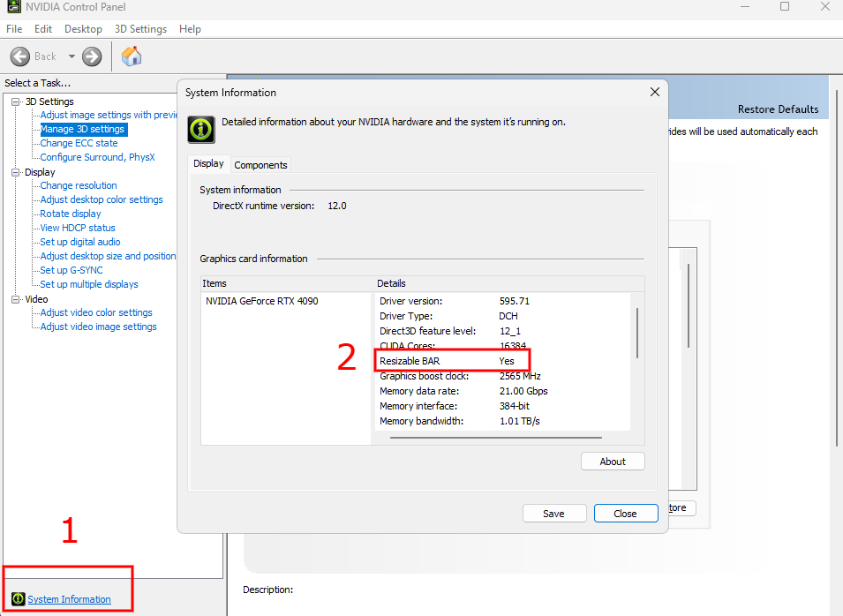Open the 3D Settings menu
Image resolution: width=843 pixels, height=616 pixels.
[x=140, y=29]
